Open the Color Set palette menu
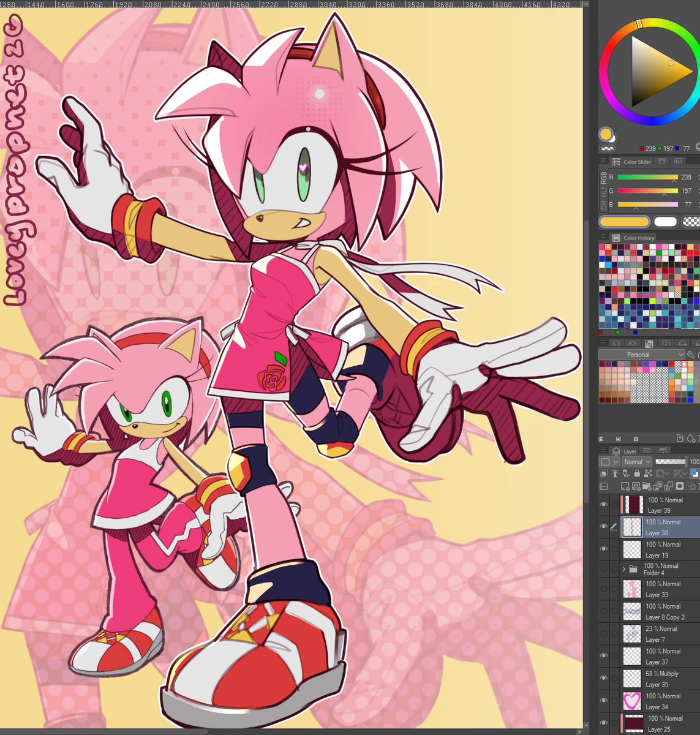This screenshot has height=735, width=700. point(603,342)
